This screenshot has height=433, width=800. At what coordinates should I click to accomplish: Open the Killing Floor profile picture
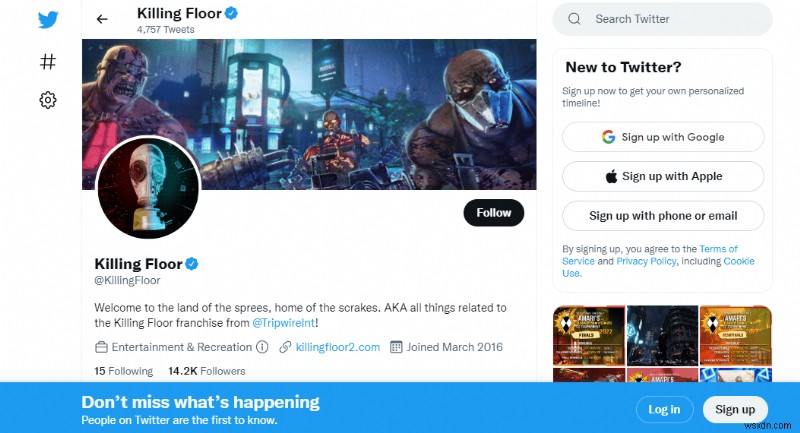pyautogui.click(x=148, y=188)
